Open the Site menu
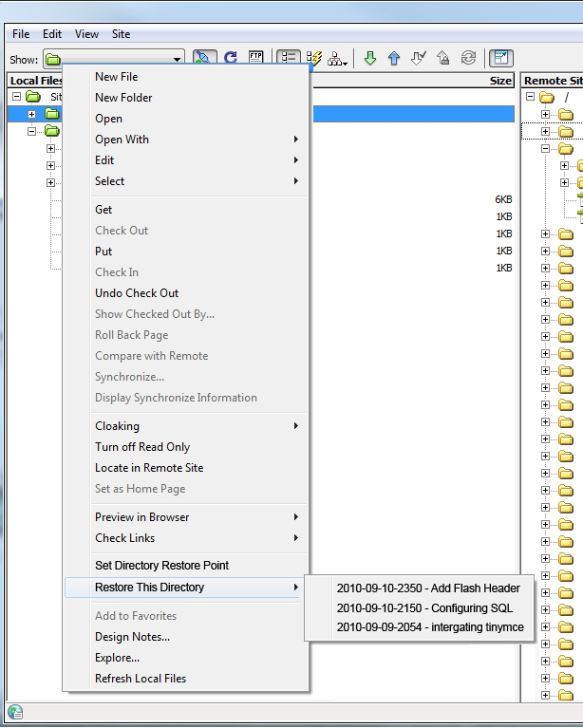 [x=121, y=34]
